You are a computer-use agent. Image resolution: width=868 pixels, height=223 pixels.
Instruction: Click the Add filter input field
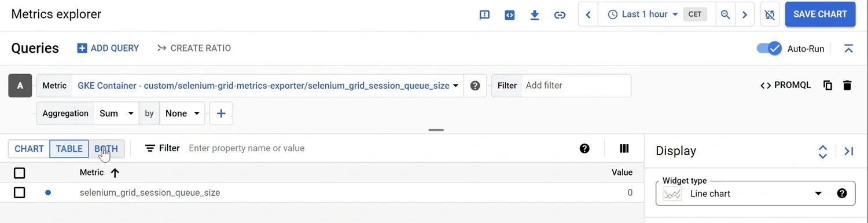point(576,86)
